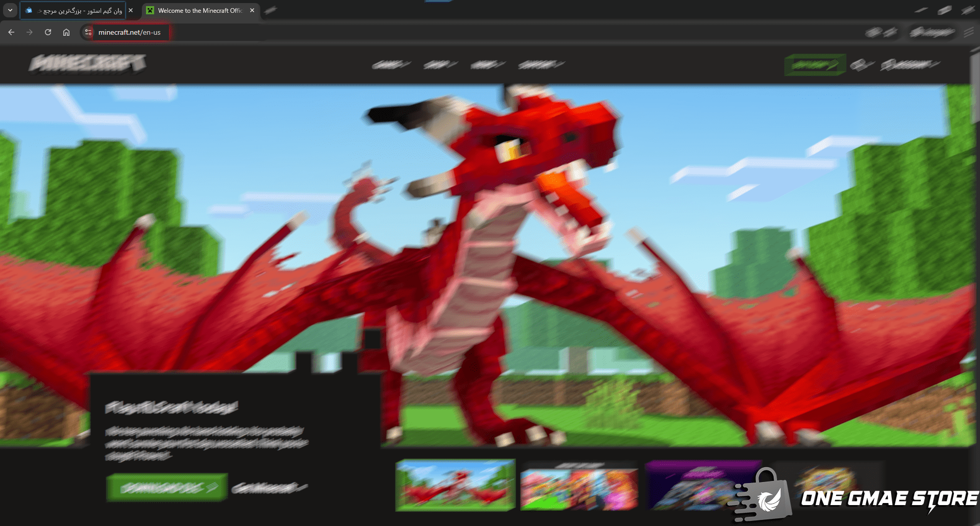Image resolution: width=980 pixels, height=526 pixels.
Task: Open site information icon in address bar
Action: (88, 32)
